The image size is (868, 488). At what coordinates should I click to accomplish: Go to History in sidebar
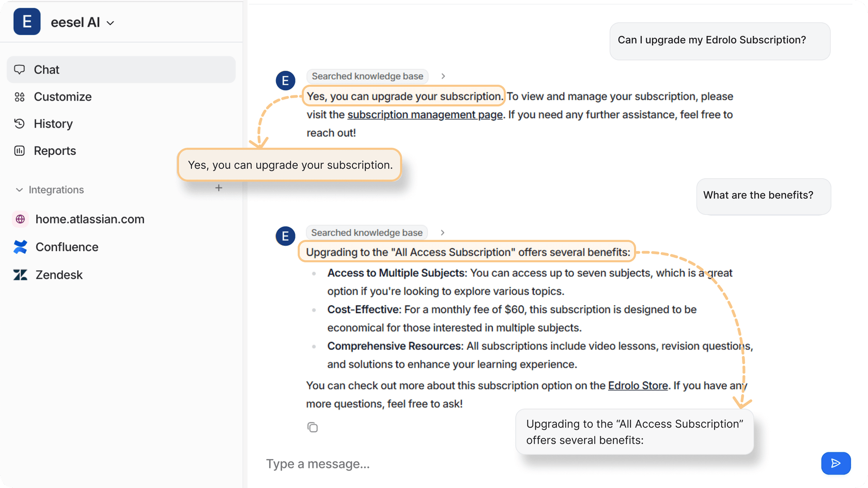pos(53,123)
